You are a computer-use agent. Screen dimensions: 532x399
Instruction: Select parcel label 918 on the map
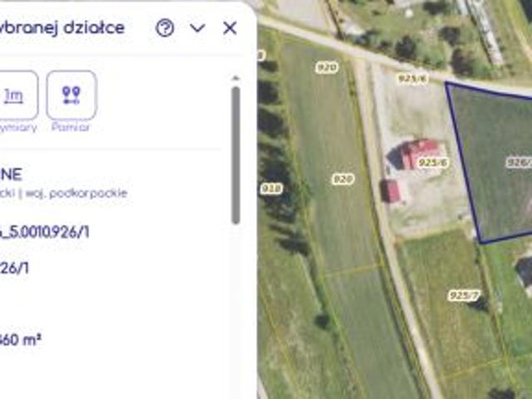(272, 189)
